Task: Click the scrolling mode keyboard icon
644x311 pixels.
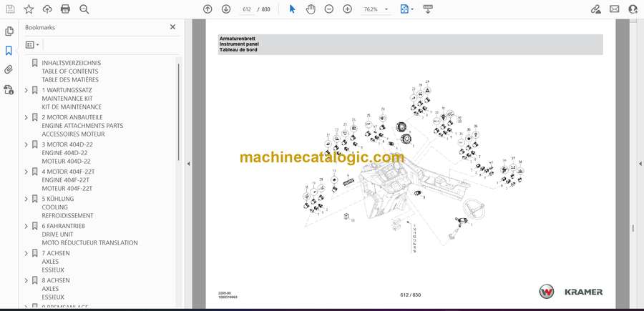Action: (x=428, y=9)
